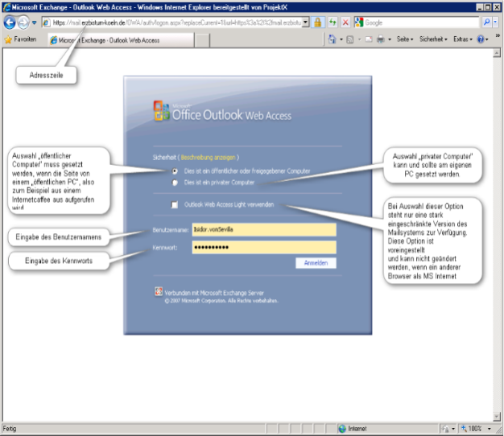Check 'Outlook Web Access Light verwenden'
504x436 pixels.
(x=175, y=205)
